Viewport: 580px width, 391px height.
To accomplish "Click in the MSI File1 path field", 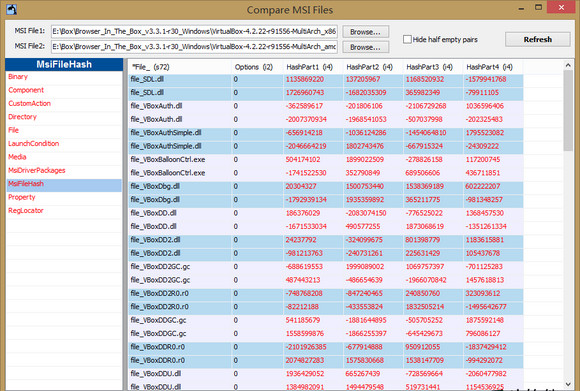I will [x=195, y=32].
